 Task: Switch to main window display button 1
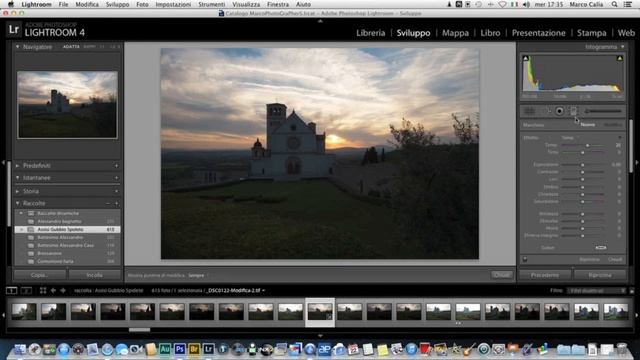(x=11, y=290)
